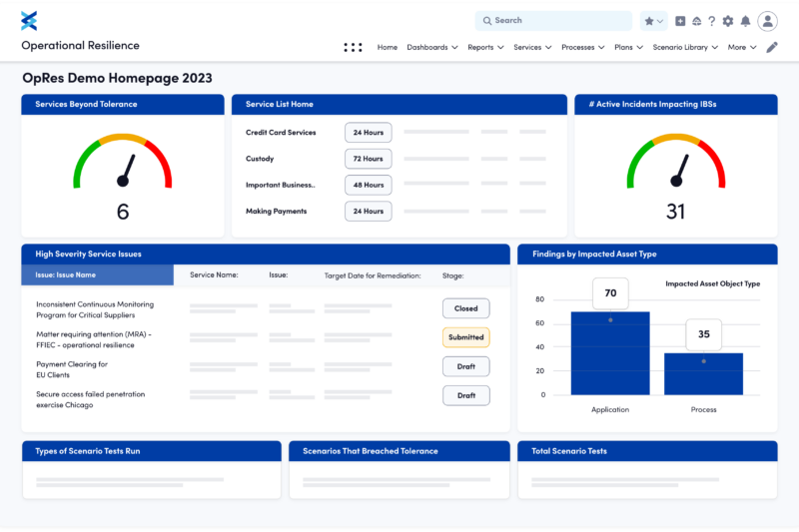Go to the Home tab
This screenshot has width=799, height=532.
(387, 47)
